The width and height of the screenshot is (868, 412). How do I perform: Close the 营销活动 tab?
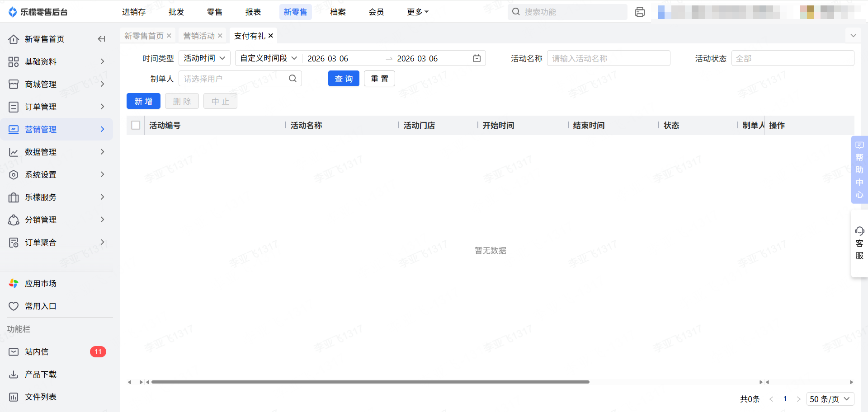click(x=220, y=36)
